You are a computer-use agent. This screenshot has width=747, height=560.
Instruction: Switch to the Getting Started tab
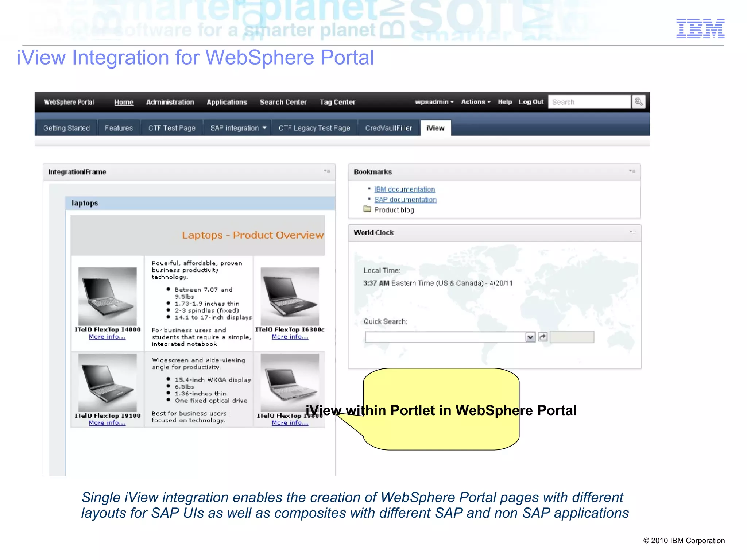tap(66, 128)
